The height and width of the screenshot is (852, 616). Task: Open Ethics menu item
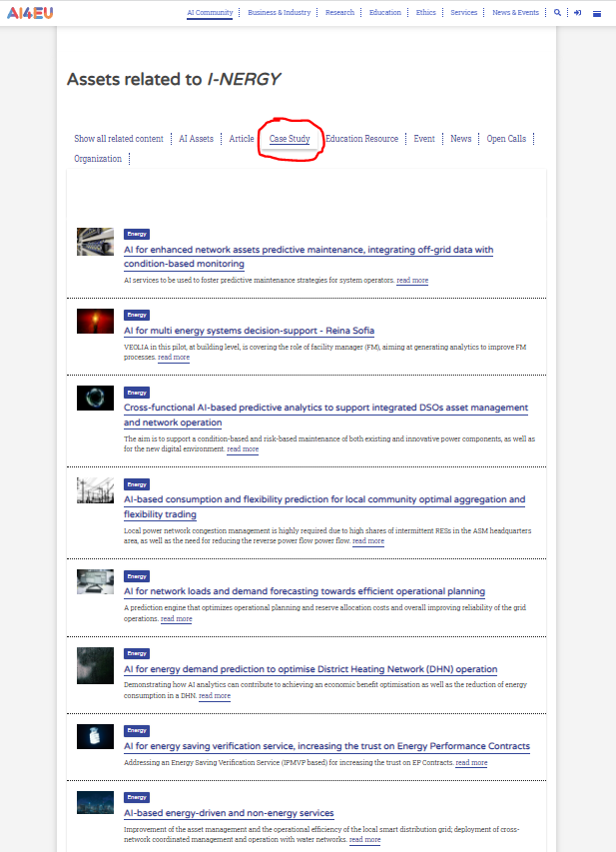click(426, 13)
